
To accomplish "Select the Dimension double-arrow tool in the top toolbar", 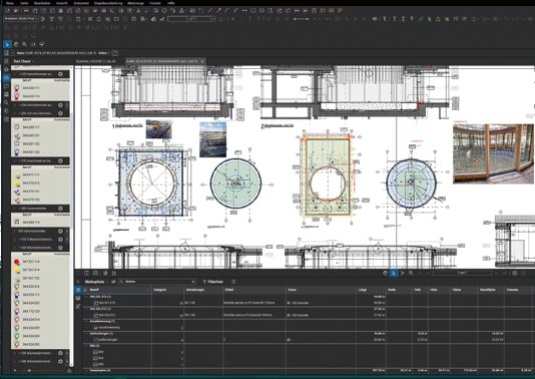I will pyautogui.click(x=244, y=11).
